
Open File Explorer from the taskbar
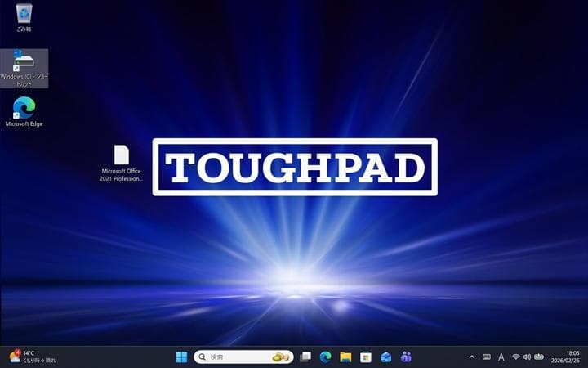point(345,357)
